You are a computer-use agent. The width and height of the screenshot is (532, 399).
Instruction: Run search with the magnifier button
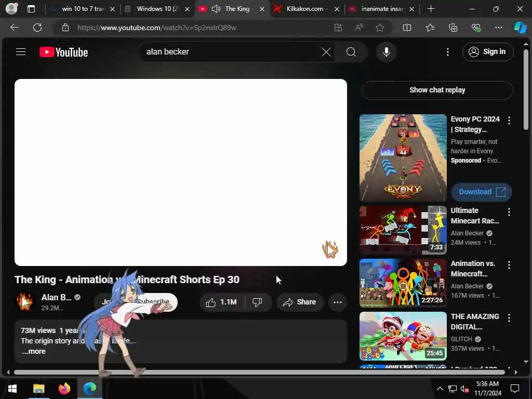coord(351,52)
